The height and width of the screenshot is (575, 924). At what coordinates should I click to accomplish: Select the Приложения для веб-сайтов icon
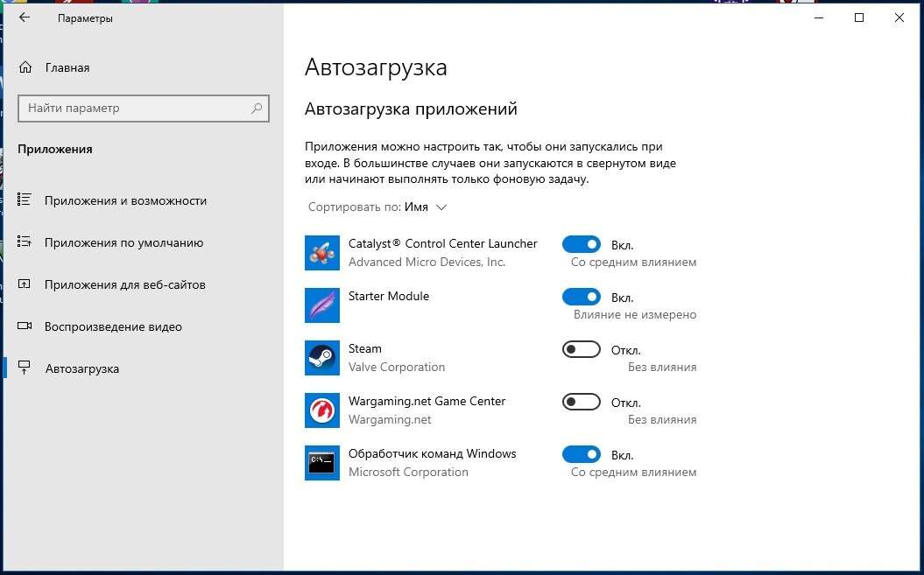[x=25, y=284]
